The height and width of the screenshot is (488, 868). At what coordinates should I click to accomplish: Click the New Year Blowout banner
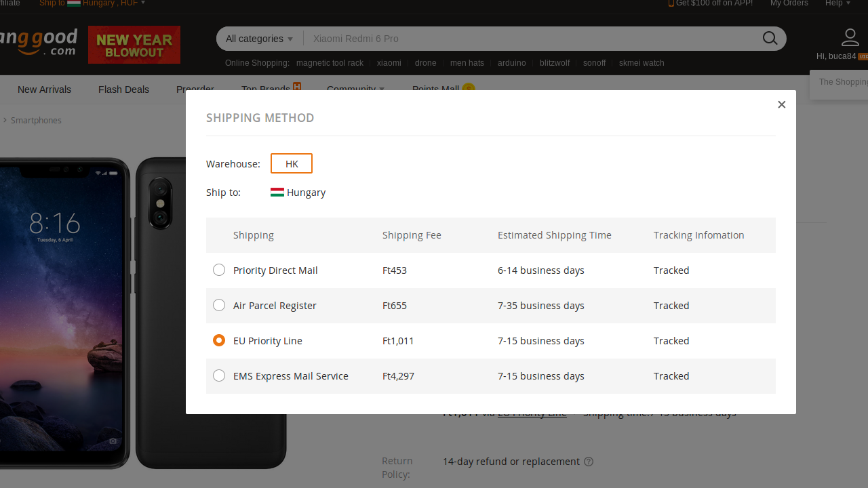[134, 45]
